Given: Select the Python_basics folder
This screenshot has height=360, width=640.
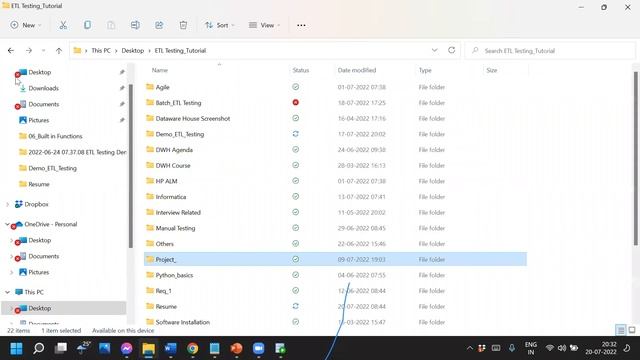Looking at the screenshot, I should [174, 275].
